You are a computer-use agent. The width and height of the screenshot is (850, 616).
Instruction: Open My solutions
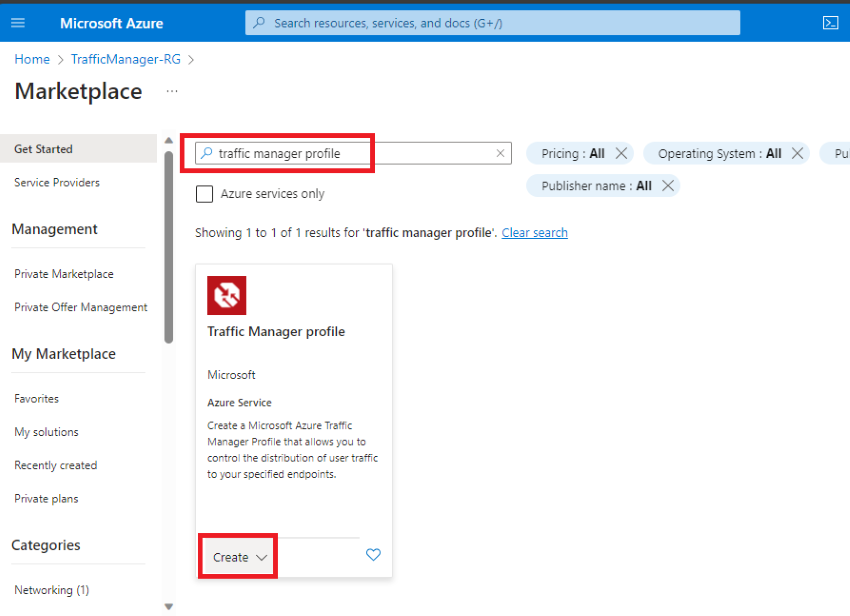pos(46,432)
